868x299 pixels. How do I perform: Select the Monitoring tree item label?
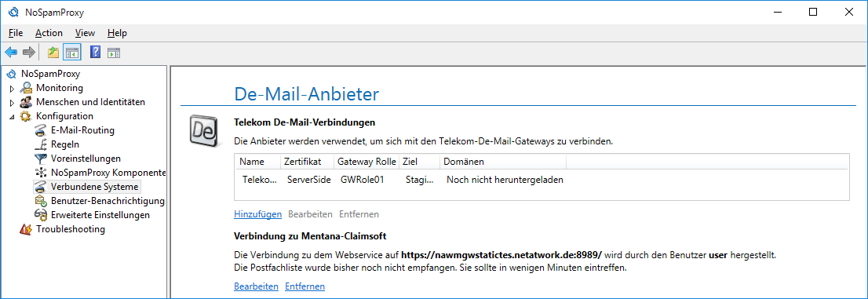tap(60, 87)
